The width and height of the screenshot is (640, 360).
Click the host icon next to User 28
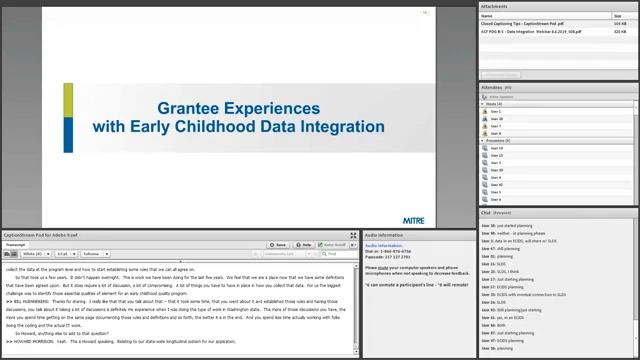coord(485,119)
